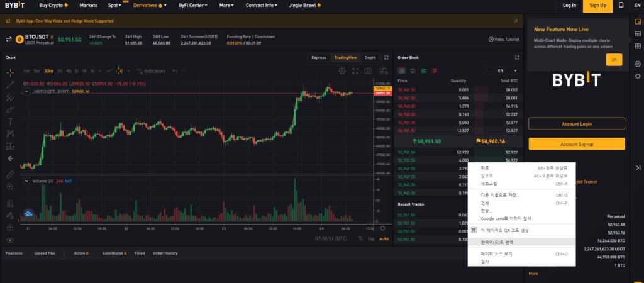Select the trend line drawing tool

click(10, 85)
